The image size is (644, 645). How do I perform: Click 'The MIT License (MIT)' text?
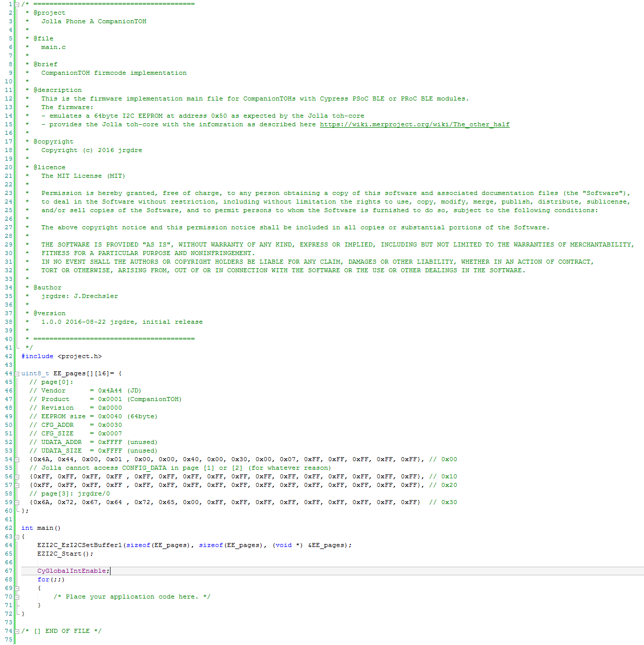pos(83,176)
